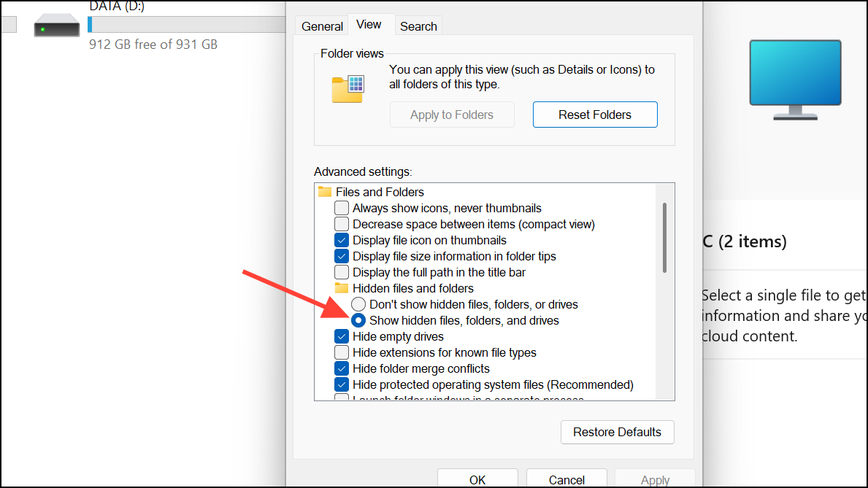Open the Search tab
This screenshot has width=868, height=488.
[x=418, y=26]
